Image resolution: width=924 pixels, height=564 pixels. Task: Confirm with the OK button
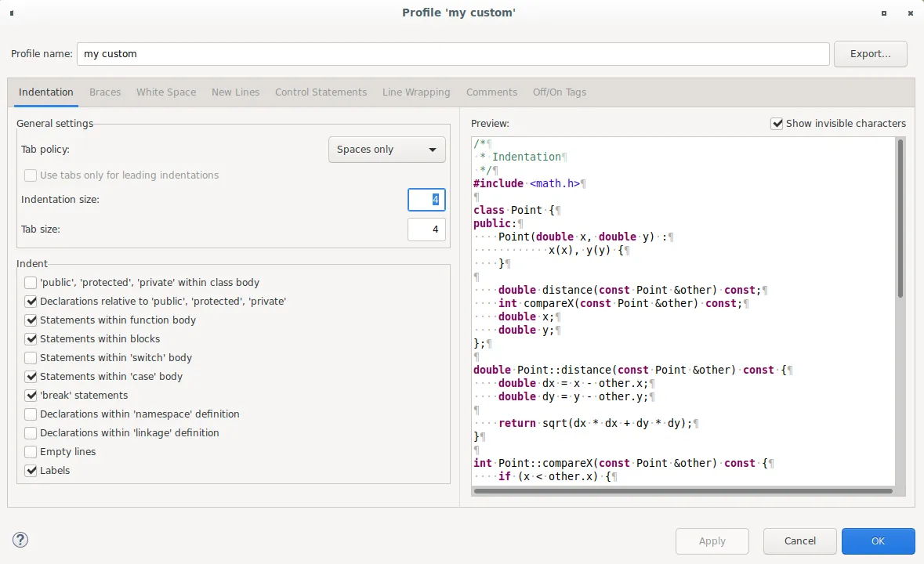(878, 541)
